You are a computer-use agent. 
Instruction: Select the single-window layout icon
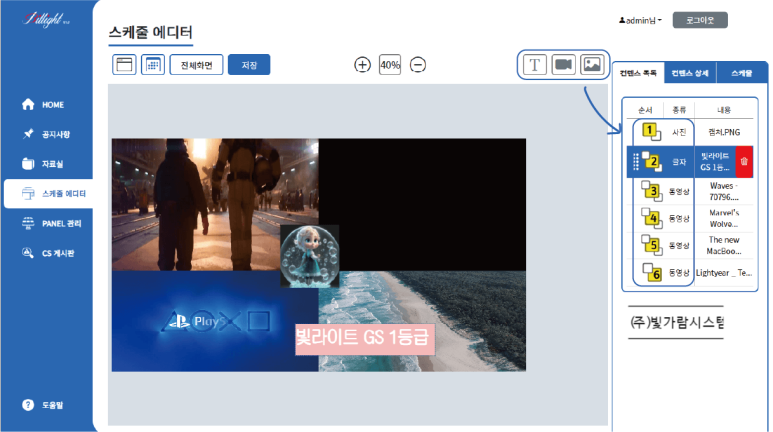tap(124, 65)
